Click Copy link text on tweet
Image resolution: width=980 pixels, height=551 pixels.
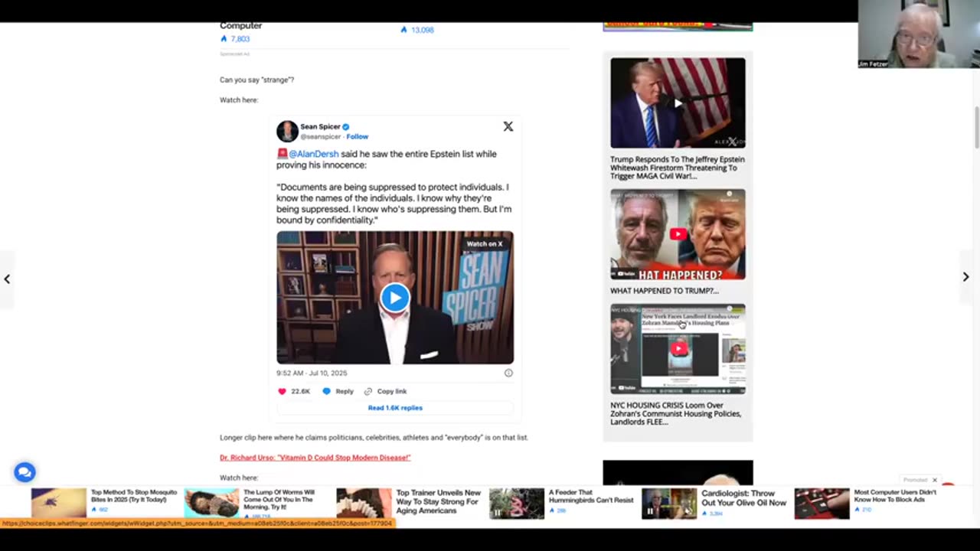point(392,391)
